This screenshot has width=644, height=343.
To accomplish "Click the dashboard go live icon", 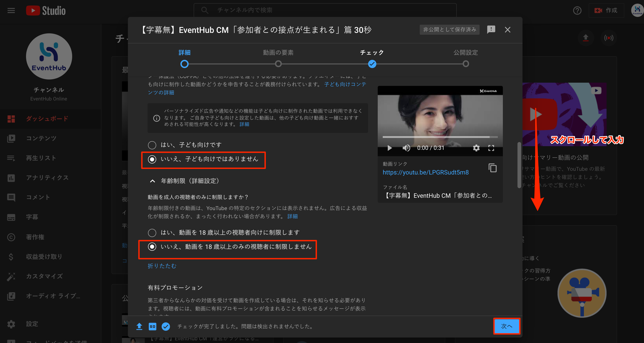I will pyautogui.click(x=609, y=38).
